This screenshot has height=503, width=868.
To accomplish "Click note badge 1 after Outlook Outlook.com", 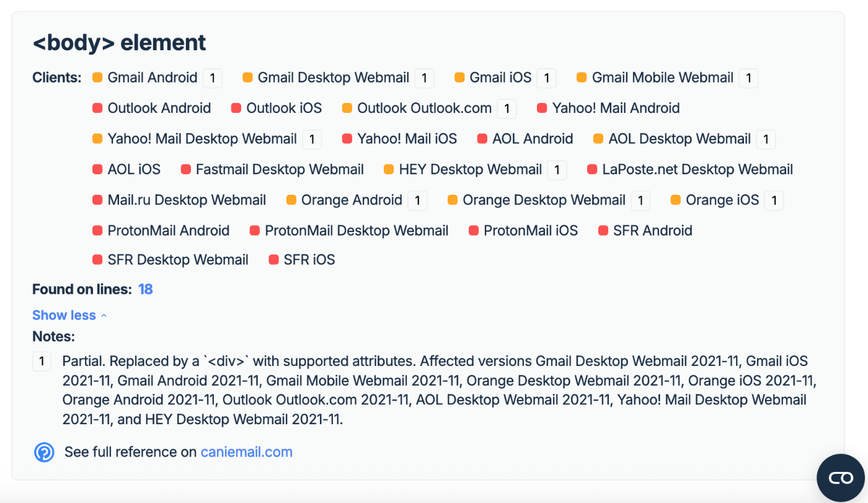I will 507,109.
